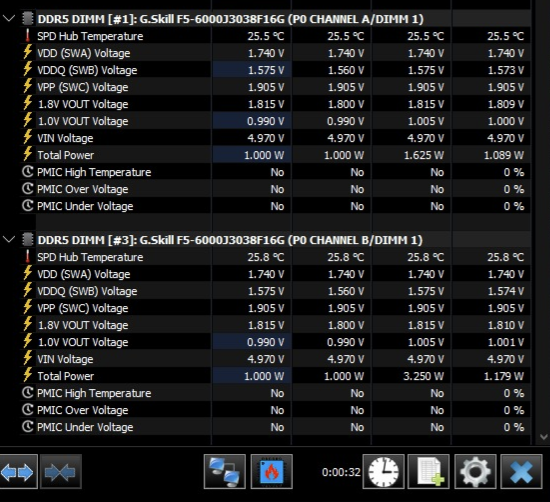
Task: Click the flame chip sensor button
Action: tap(271, 472)
